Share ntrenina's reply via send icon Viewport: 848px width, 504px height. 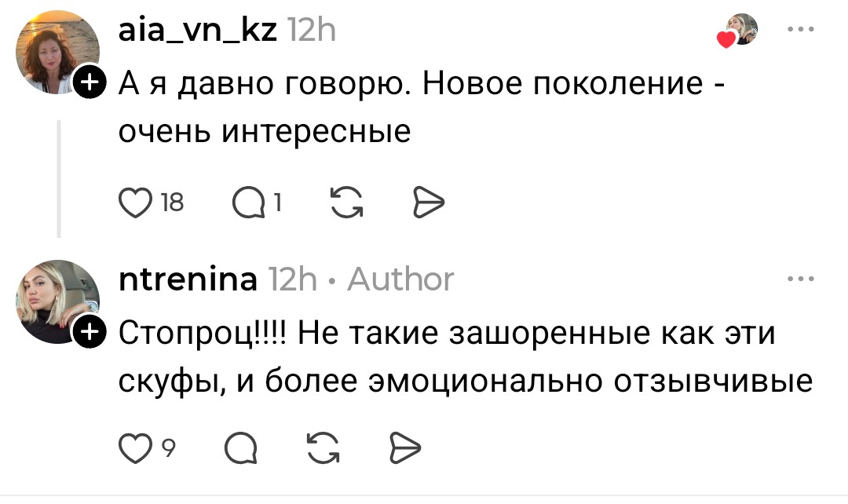[407, 448]
